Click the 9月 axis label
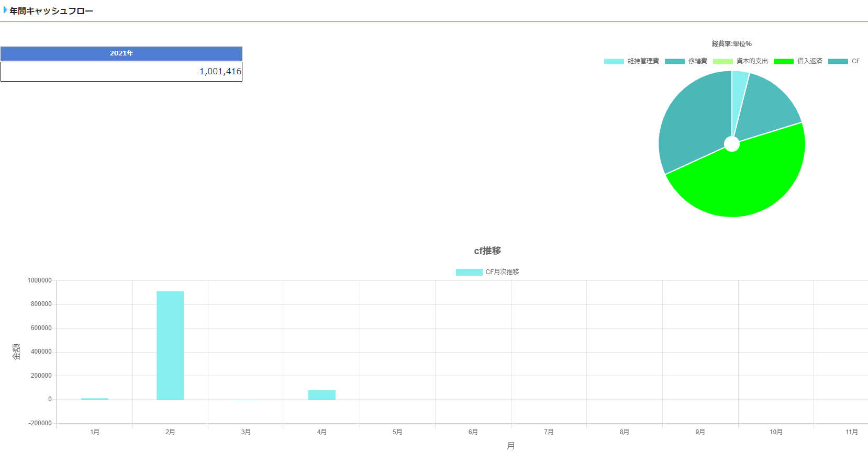 (700, 432)
